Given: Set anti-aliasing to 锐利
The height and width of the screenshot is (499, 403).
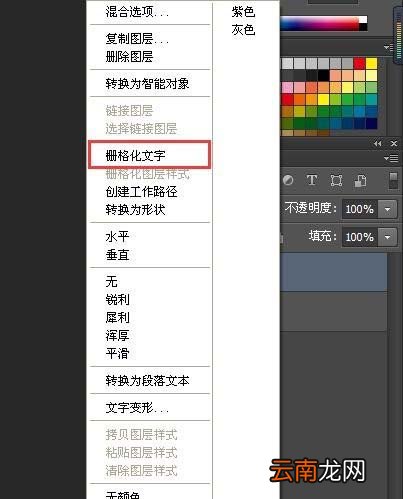Looking at the screenshot, I should pyautogui.click(x=117, y=300).
